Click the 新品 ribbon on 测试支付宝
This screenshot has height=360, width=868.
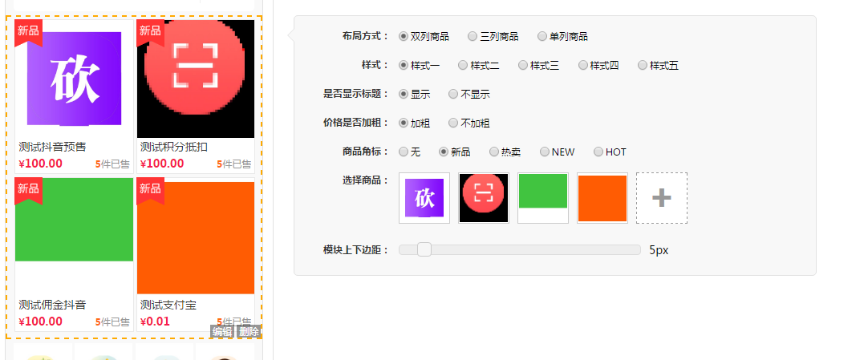150,191
